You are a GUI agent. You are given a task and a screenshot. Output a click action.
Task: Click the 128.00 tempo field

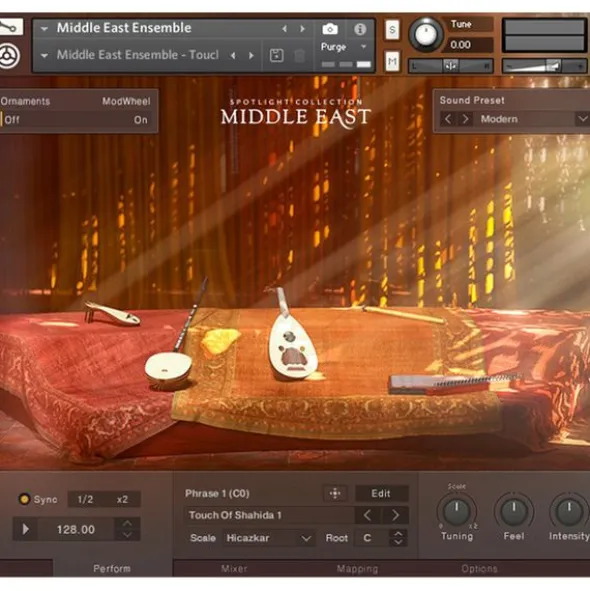pos(76,529)
